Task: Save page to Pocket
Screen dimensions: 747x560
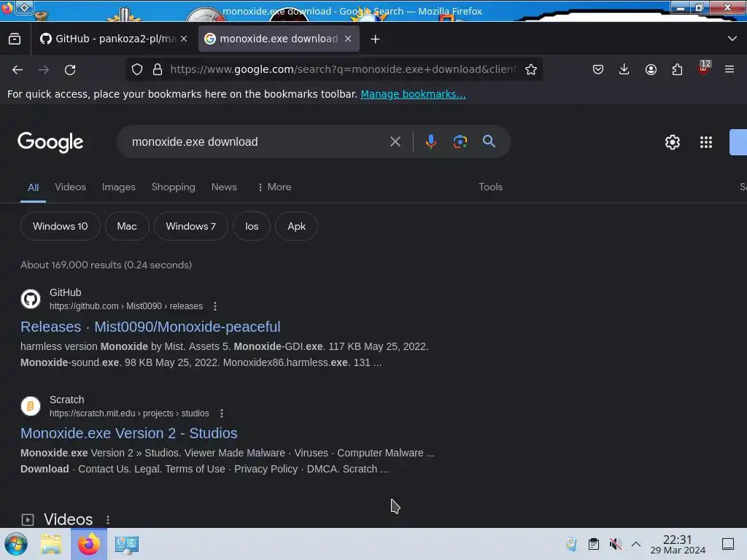Action: coord(598,69)
